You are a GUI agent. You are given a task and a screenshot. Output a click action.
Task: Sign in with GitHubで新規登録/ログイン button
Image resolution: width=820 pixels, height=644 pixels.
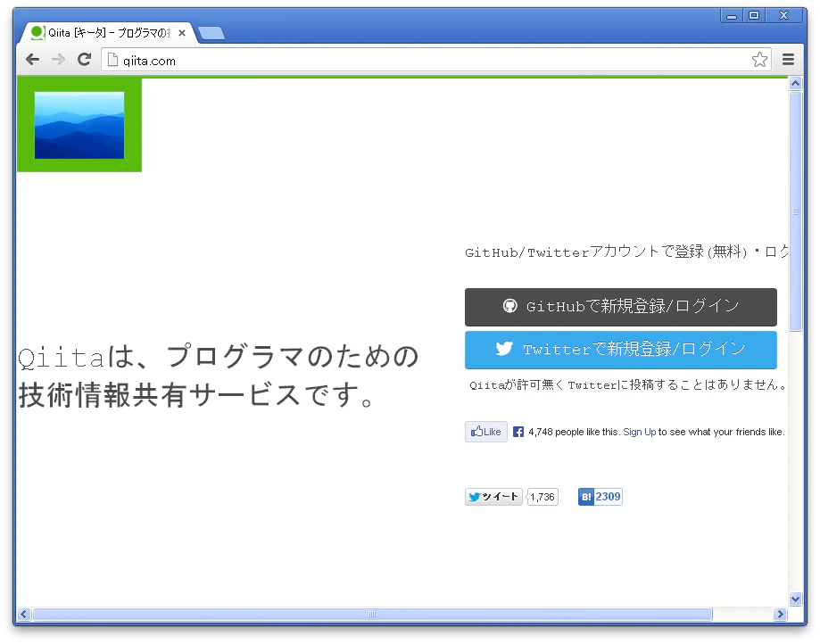coord(620,307)
